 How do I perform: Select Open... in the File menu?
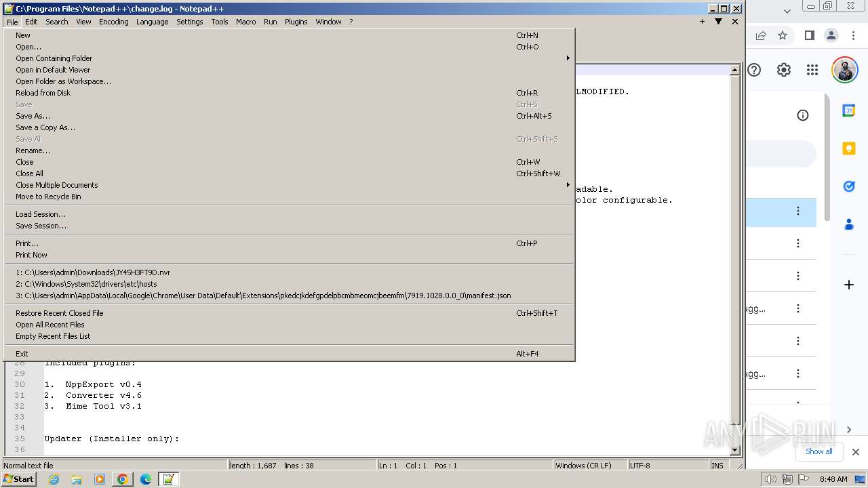pyautogui.click(x=290, y=47)
